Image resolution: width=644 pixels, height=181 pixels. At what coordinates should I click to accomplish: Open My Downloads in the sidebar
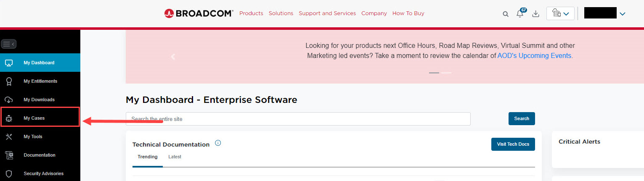(40, 100)
